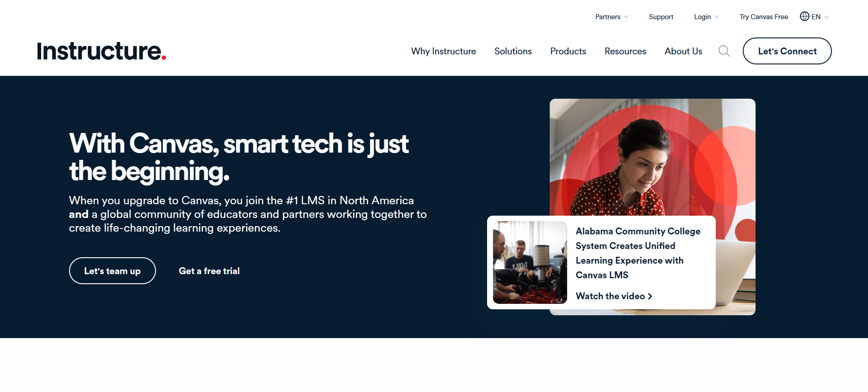The width and height of the screenshot is (868, 392).
Task: Click Watch the video link
Action: tap(614, 296)
